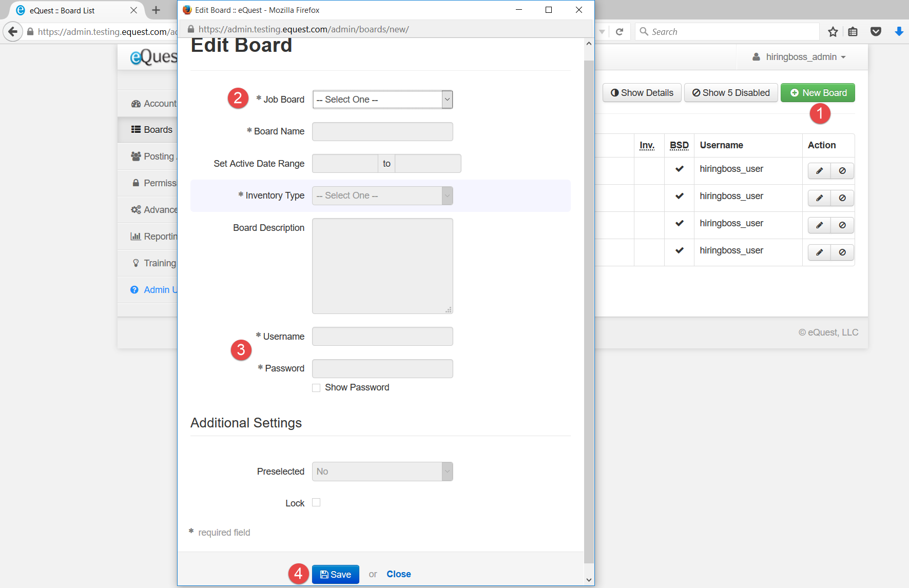
Task: Click the scroll-down arrow of popup scrollbar
Action: point(589,580)
